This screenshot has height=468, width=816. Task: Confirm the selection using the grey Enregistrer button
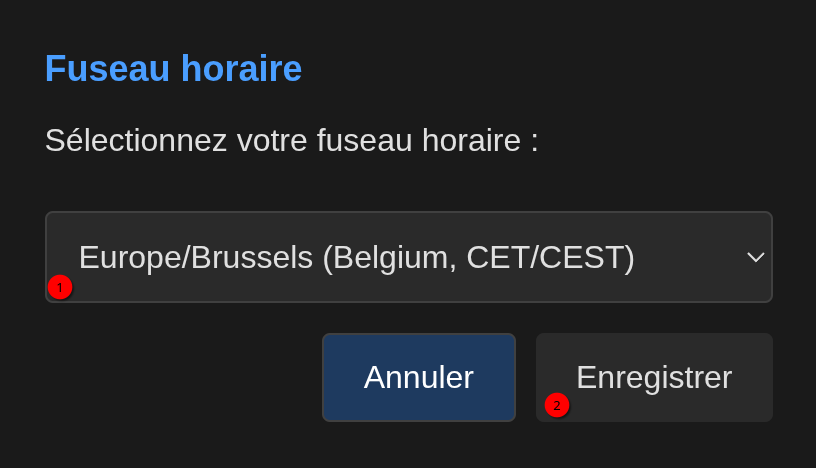click(x=654, y=377)
